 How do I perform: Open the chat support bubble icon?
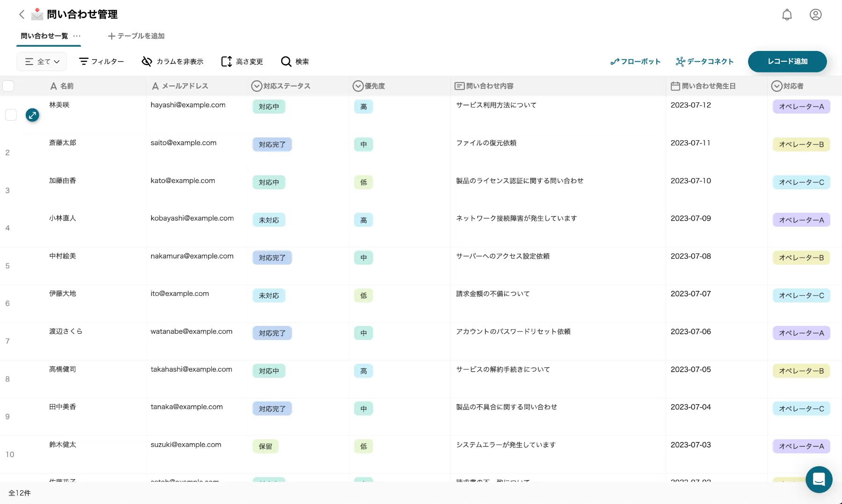point(819,479)
